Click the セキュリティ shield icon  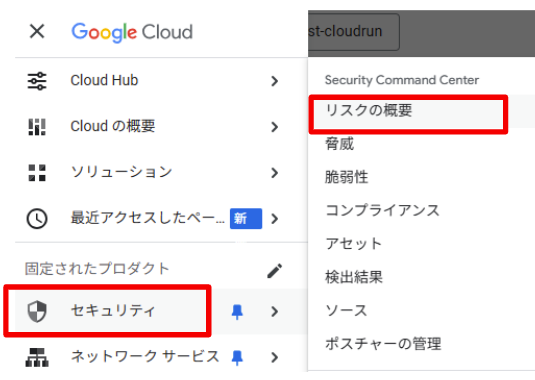pos(37,311)
